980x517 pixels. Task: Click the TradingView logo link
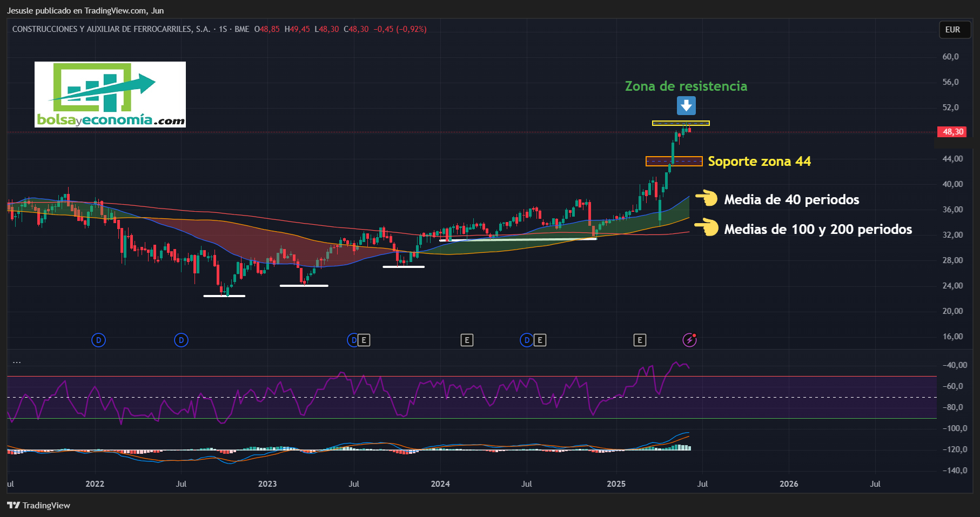coord(39,505)
